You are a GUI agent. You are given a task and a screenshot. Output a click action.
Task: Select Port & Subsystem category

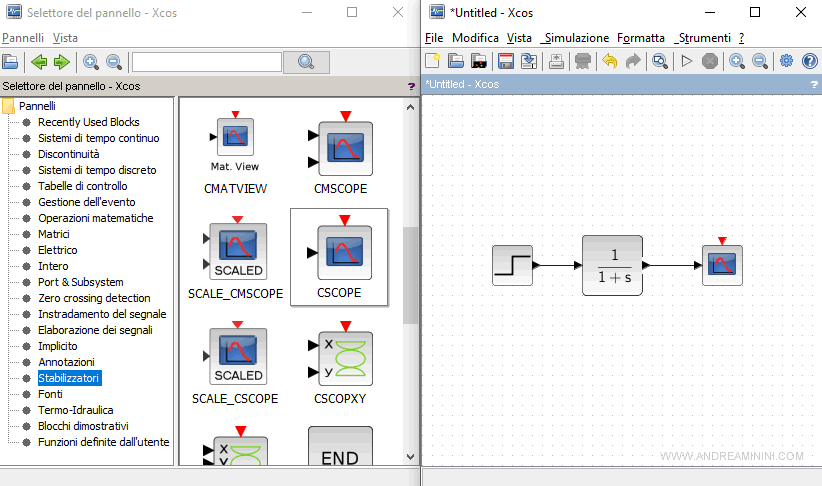(x=81, y=282)
